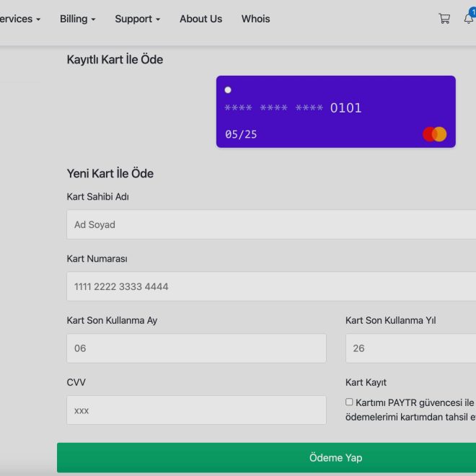The image size is (476, 476).
Task: Click the Yeni Kart İle Öde heading
Action: [x=110, y=174]
